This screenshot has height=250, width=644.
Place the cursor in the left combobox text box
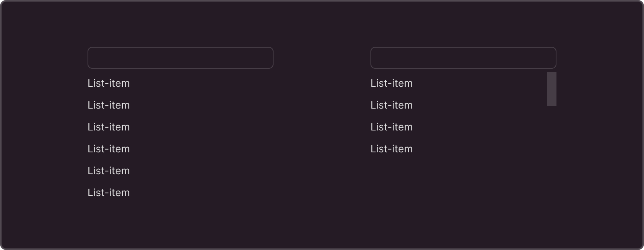[181, 58]
